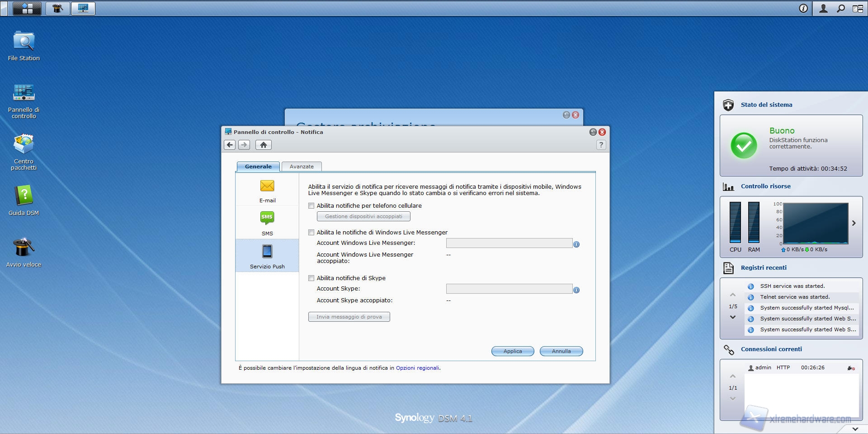Open the Opzioni regionali link
Image resolution: width=868 pixels, height=434 pixels.
[x=417, y=368]
